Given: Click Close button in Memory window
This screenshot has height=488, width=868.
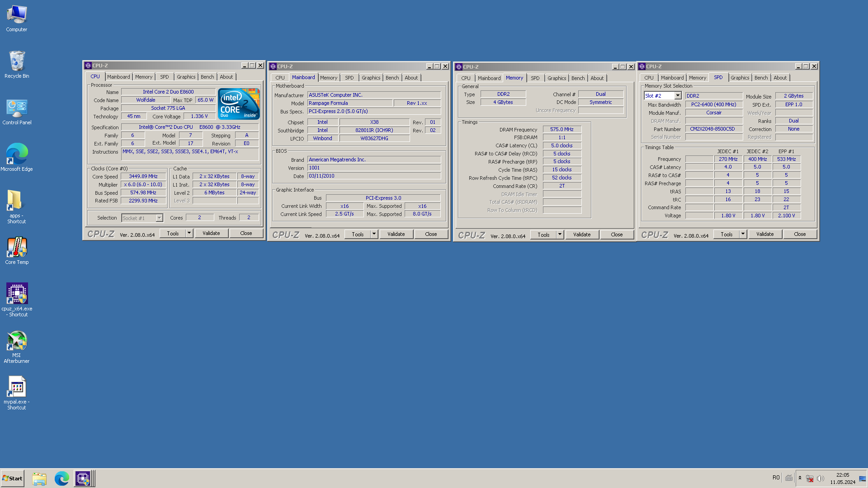Looking at the screenshot, I should point(617,235).
